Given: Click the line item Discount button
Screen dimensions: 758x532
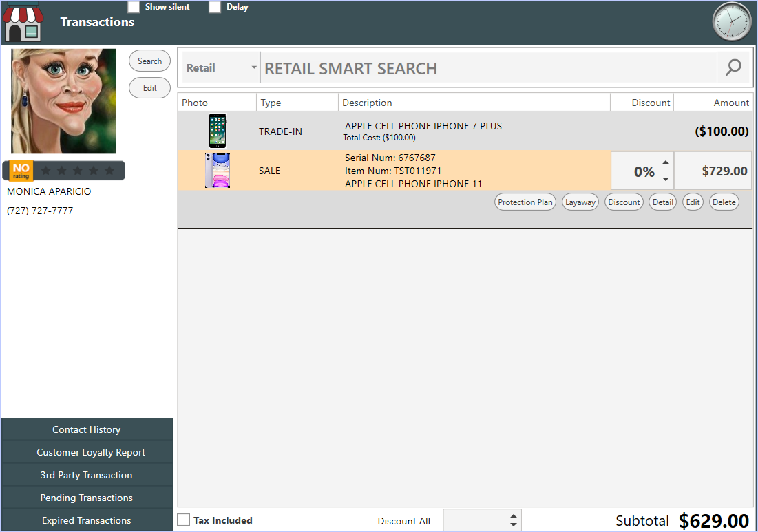Looking at the screenshot, I should pos(624,202).
